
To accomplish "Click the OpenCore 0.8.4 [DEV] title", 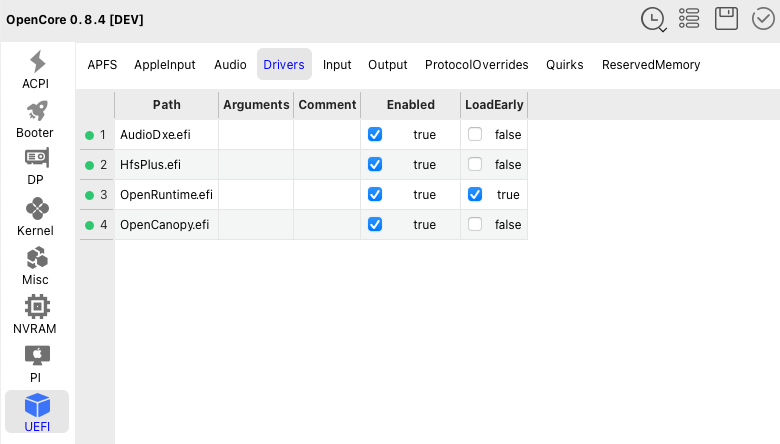I will pos(75,20).
